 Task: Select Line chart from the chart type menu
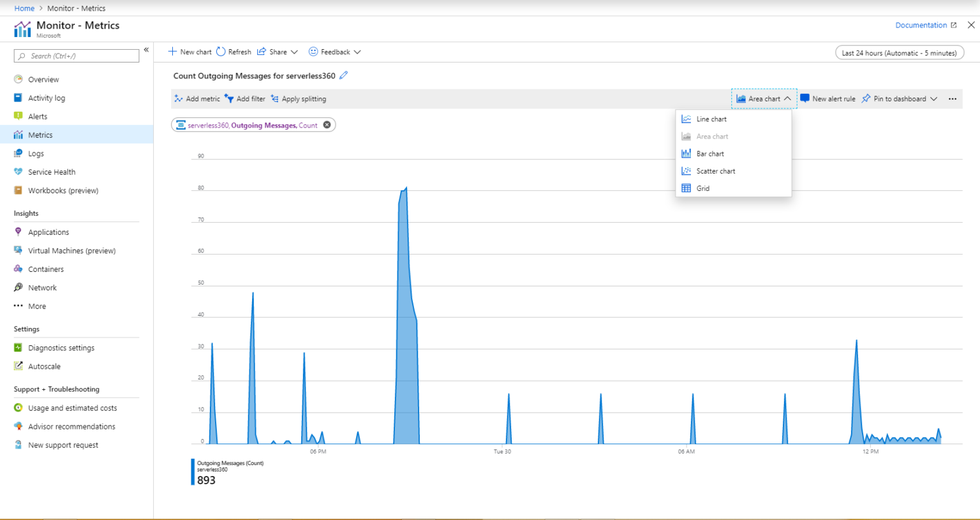pos(710,119)
